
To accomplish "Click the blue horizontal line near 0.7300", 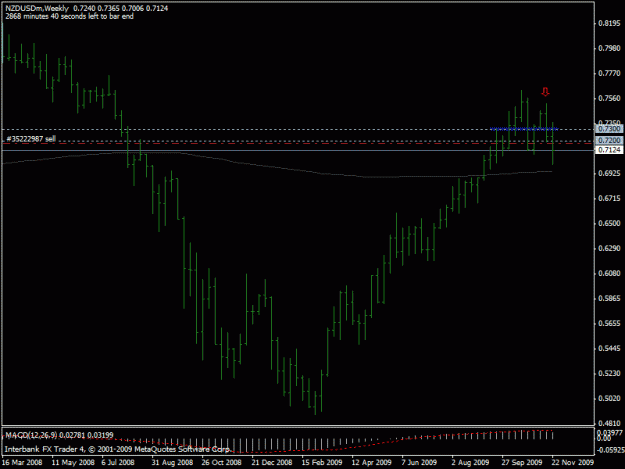I will (524, 129).
